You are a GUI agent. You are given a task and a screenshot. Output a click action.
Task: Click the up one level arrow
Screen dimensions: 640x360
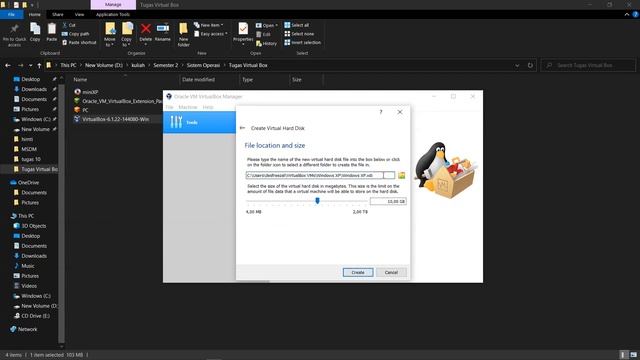point(39,65)
